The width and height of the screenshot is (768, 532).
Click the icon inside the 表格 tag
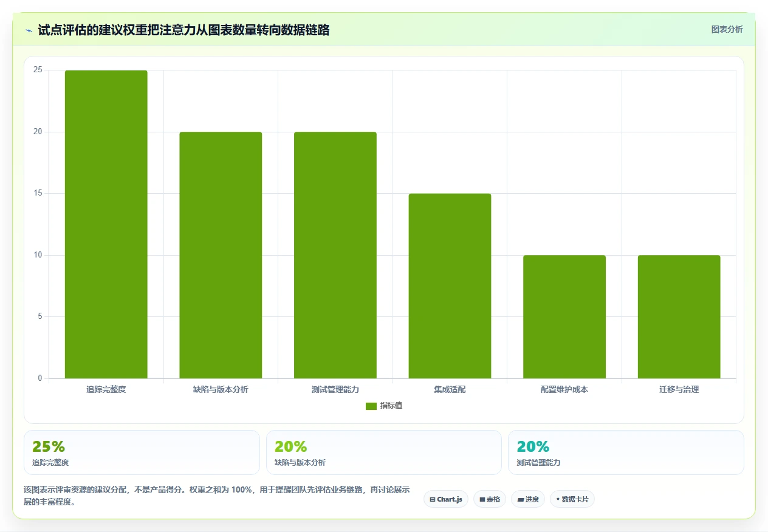482,500
